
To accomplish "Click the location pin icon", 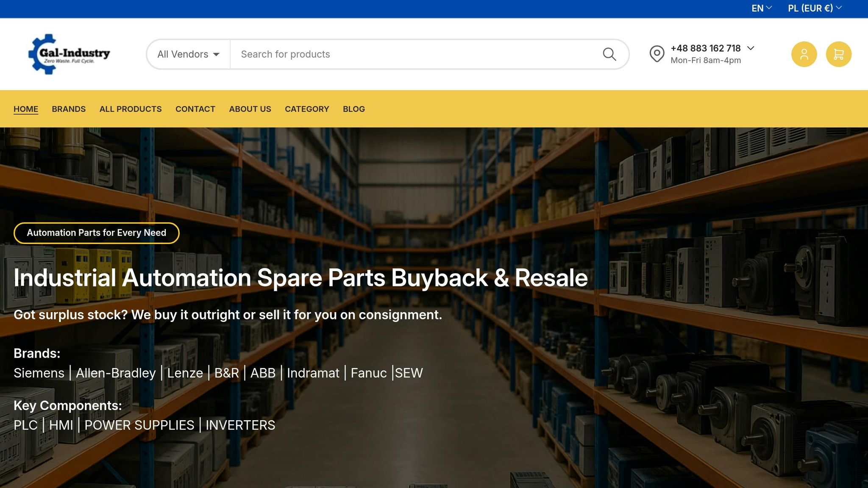I will pos(657,54).
